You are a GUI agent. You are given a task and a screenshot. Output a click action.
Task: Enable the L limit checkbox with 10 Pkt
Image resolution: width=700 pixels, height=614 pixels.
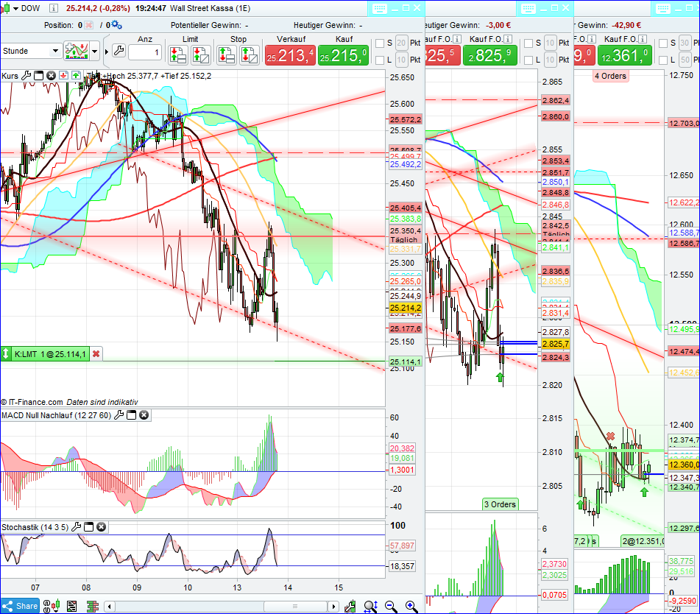point(380,60)
